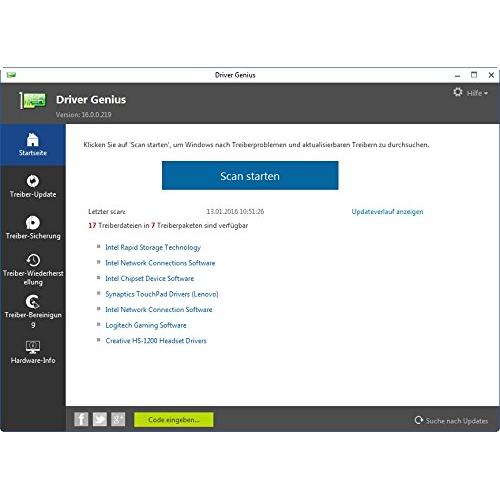Open the Google Plus icon
This screenshot has width=500, height=500.
tap(118, 419)
